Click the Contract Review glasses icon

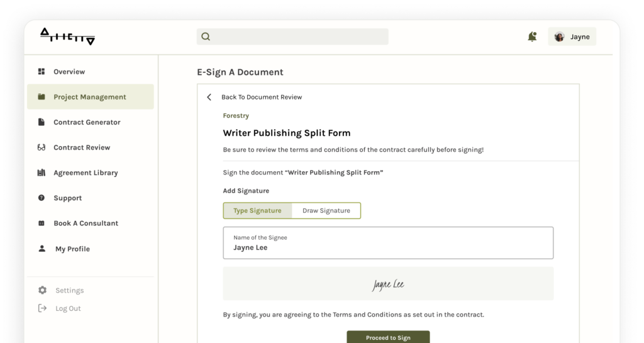(x=42, y=147)
